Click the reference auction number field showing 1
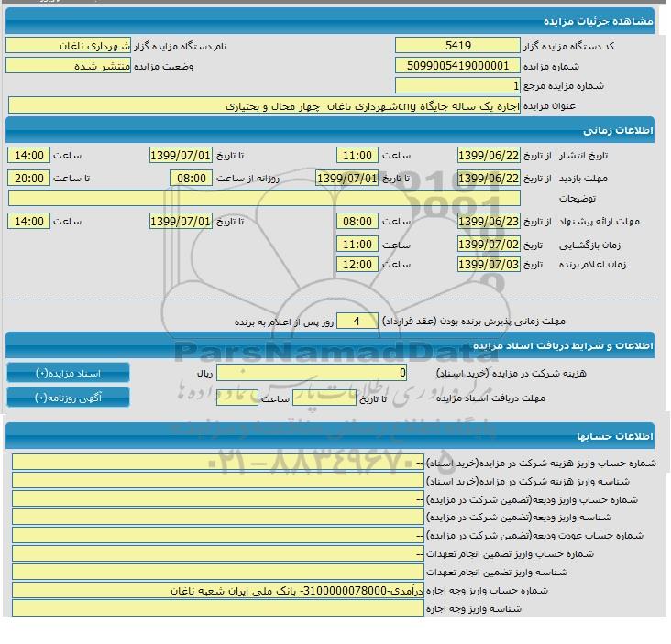This screenshot has height=644, width=671. coord(457,85)
